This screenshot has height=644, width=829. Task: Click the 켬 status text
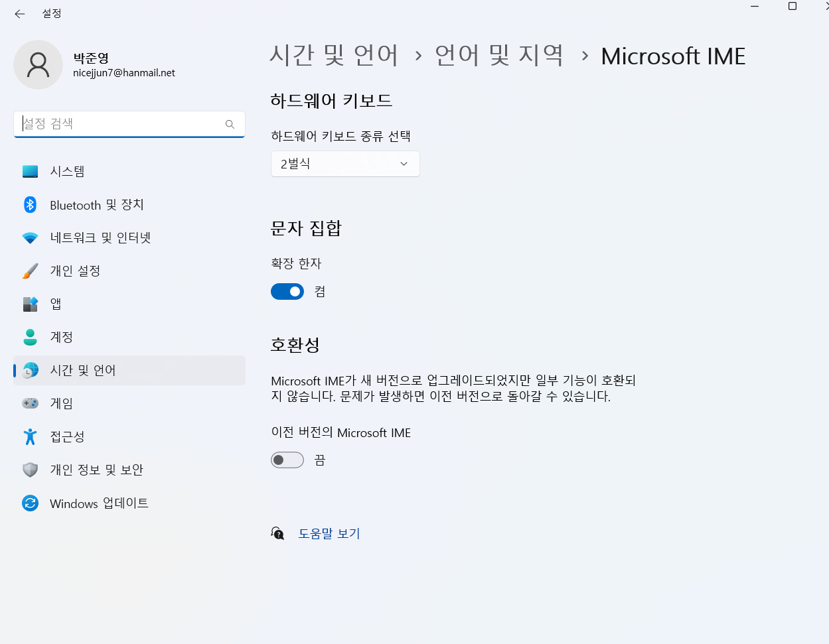click(x=320, y=292)
